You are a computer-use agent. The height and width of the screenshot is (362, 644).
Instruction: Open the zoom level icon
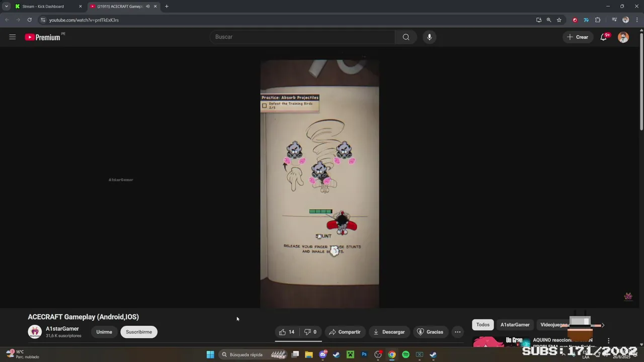tap(549, 20)
